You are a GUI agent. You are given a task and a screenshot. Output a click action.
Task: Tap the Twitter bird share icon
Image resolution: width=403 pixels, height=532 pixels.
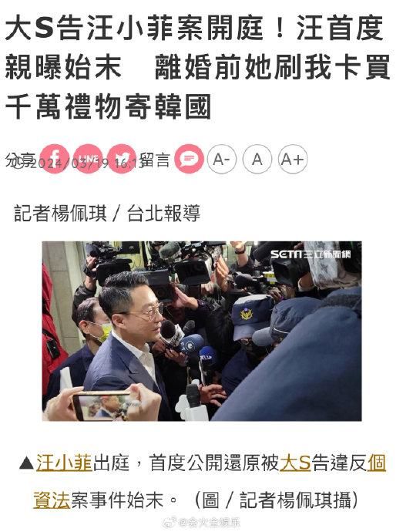[x=121, y=159]
